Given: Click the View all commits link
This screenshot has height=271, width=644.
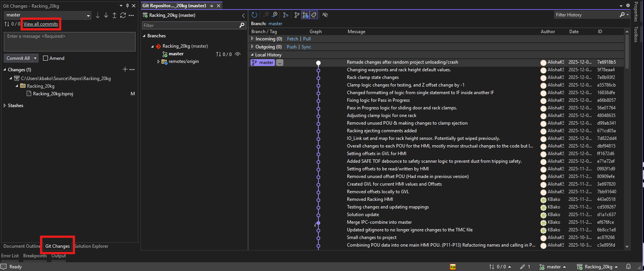Looking at the screenshot, I should click(41, 24).
